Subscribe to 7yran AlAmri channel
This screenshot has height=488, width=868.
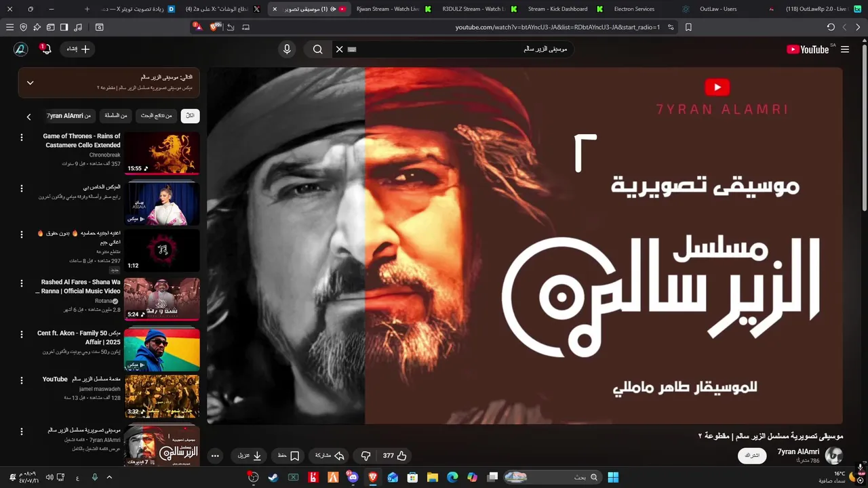752,455
